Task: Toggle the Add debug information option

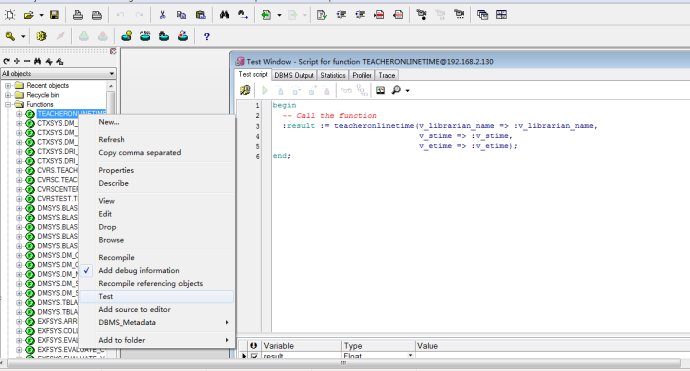Action: [139, 271]
